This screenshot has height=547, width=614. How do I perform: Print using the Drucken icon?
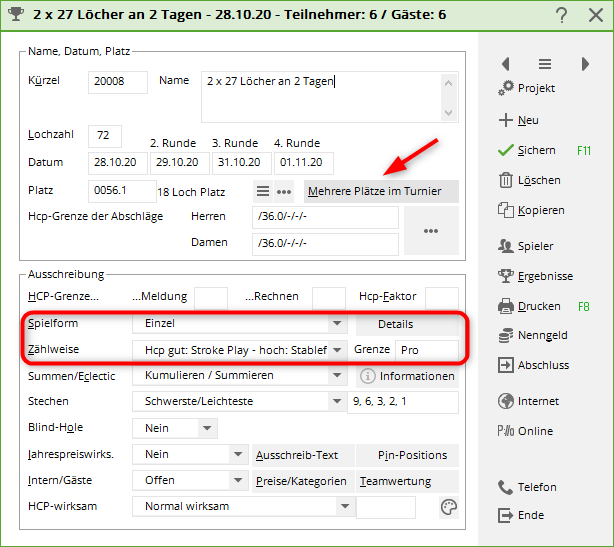[x=506, y=306]
